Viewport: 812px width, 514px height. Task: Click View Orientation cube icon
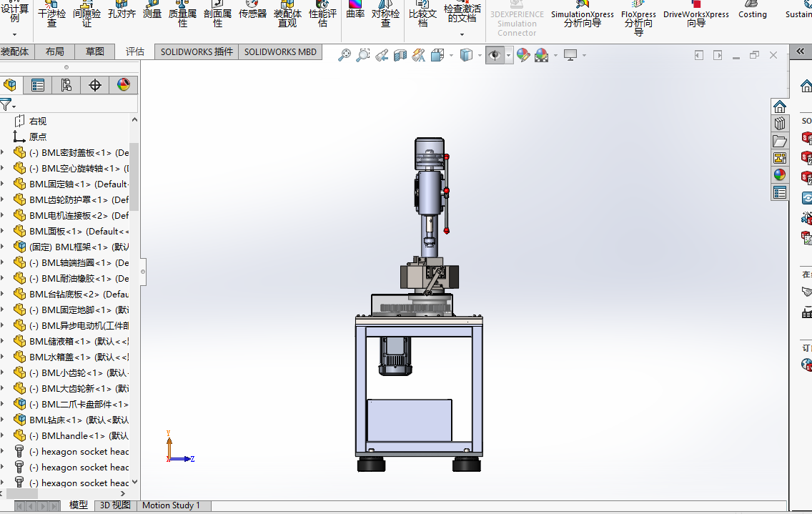[437, 55]
